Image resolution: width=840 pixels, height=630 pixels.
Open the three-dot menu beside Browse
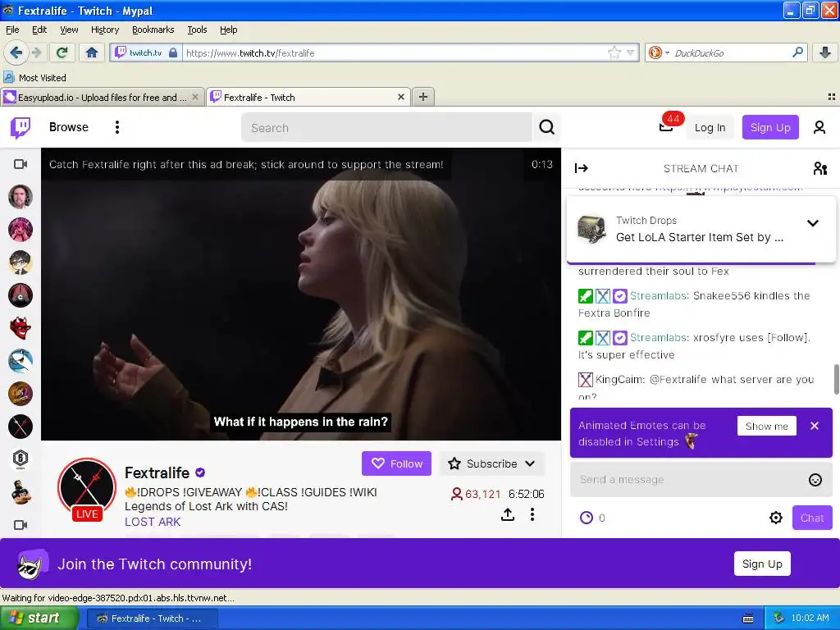[x=116, y=127]
